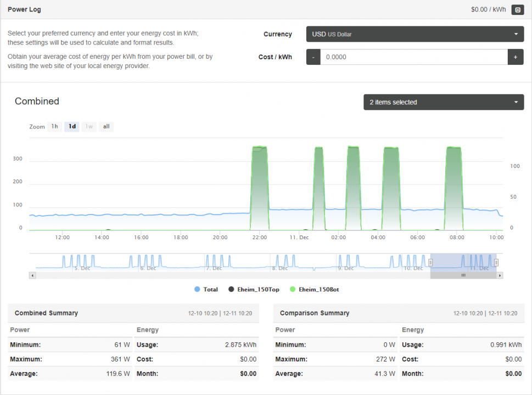Click the 8. Dec area in navigator
Image resolution: width=532 pixels, height=395 pixels.
[x=280, y=268]
